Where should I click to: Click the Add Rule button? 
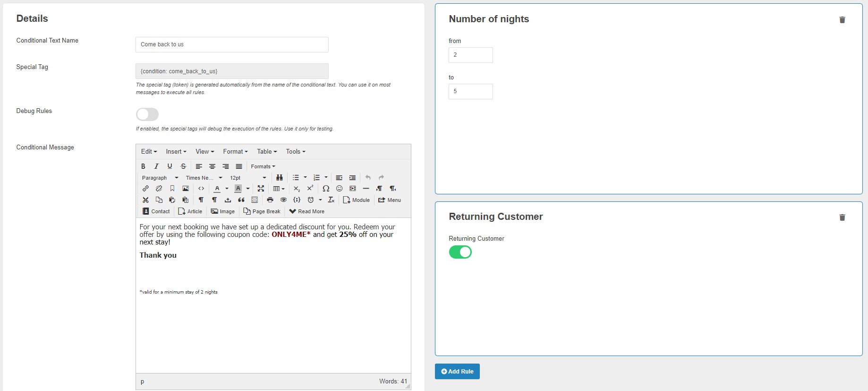[x=457, y=372]
